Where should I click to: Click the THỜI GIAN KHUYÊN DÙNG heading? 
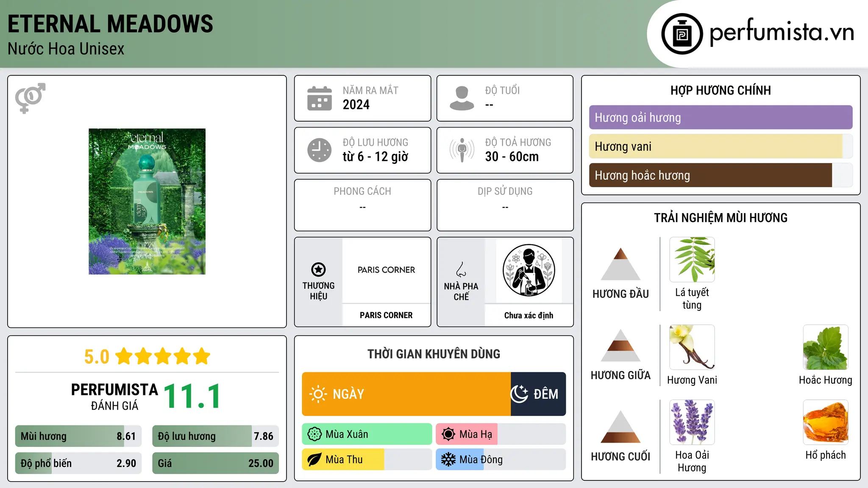click(x=434, y=354)
